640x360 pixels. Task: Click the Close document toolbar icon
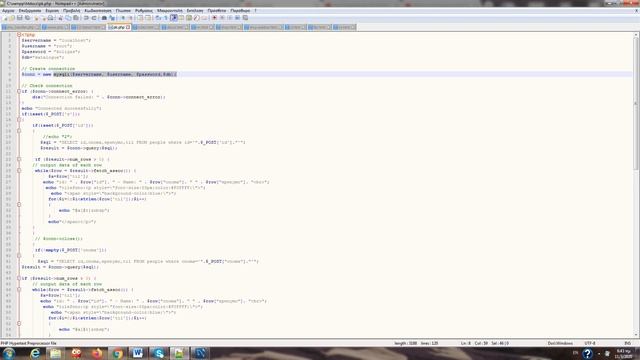coord(36,18)
